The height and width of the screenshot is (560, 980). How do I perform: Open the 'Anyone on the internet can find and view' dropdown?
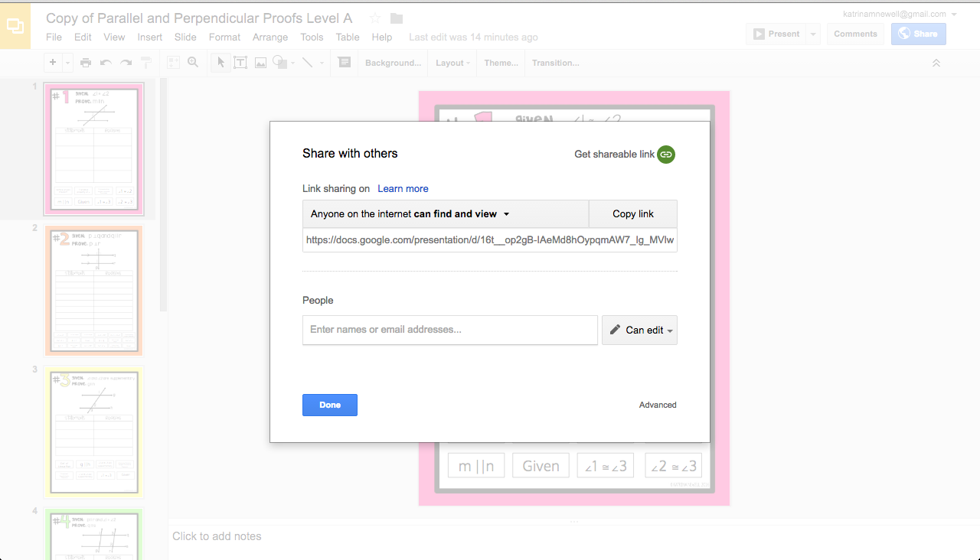(444, 214)
